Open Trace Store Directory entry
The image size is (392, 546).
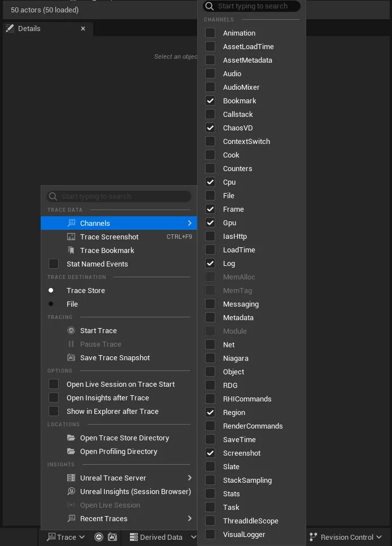pos(119,438)
